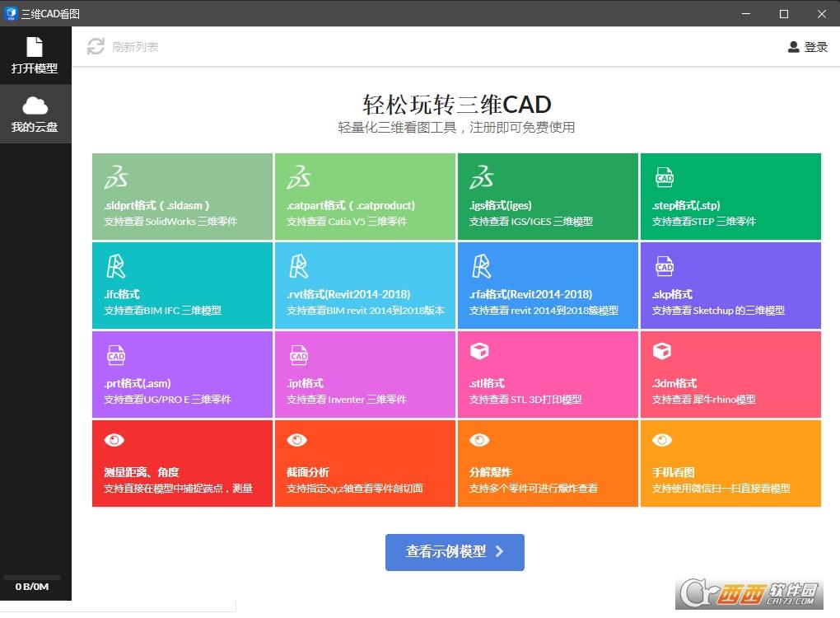Select the .igs格式(iges) title text
Image resolution: width=840 pixels, height=618 pixels.
(x=501, y=205)
